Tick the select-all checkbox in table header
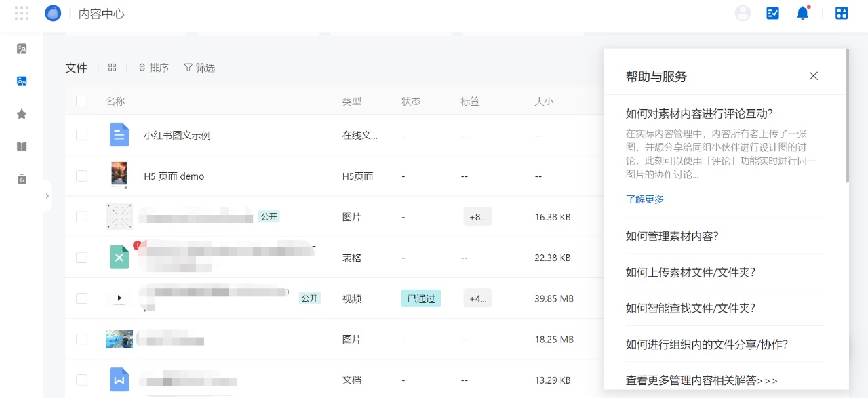The image size is (868, 398). tap(81, 101)
